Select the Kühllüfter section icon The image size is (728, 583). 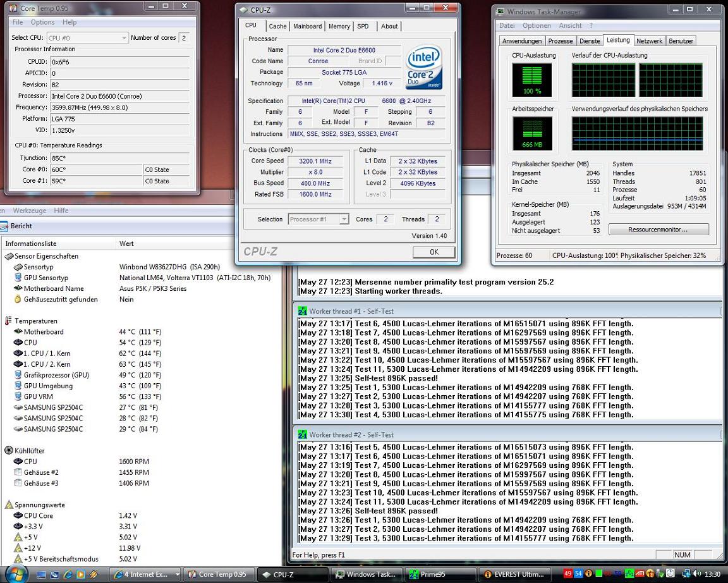(x=8, y=451)
